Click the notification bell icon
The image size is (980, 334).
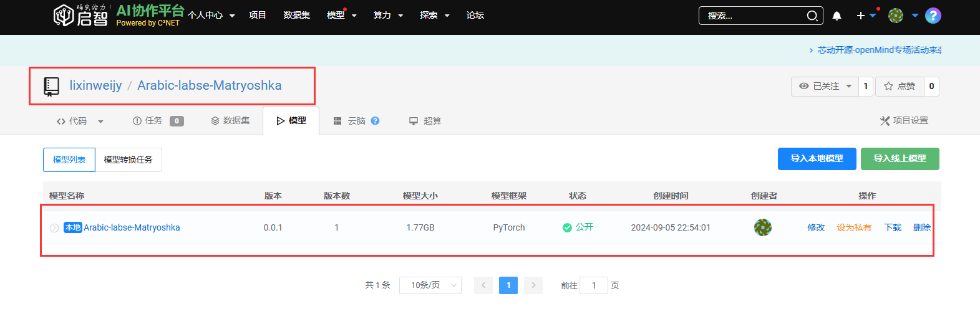pyautogui.click(x=837, y=16)
